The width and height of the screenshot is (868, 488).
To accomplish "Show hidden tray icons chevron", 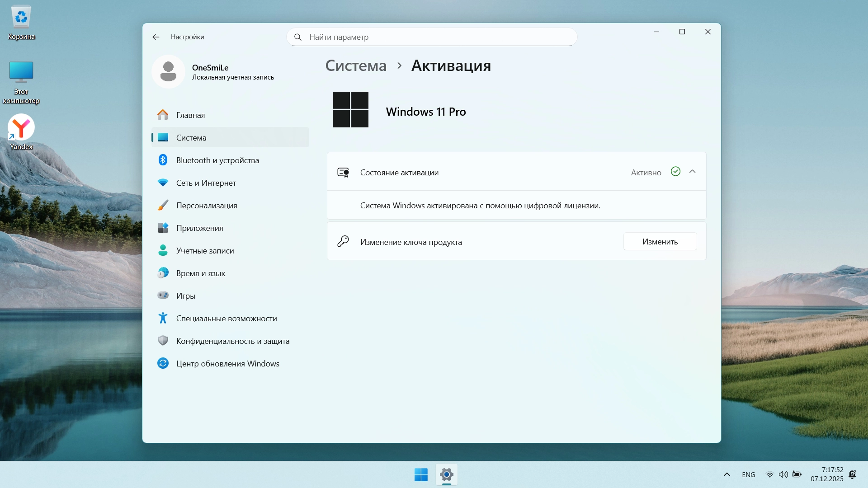I will pyautogui.click(x=727, y=474).
